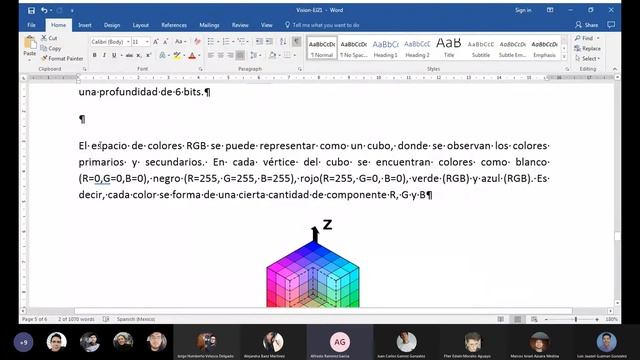
Task: Open the font size dropdown
Action: coord(147,42)
